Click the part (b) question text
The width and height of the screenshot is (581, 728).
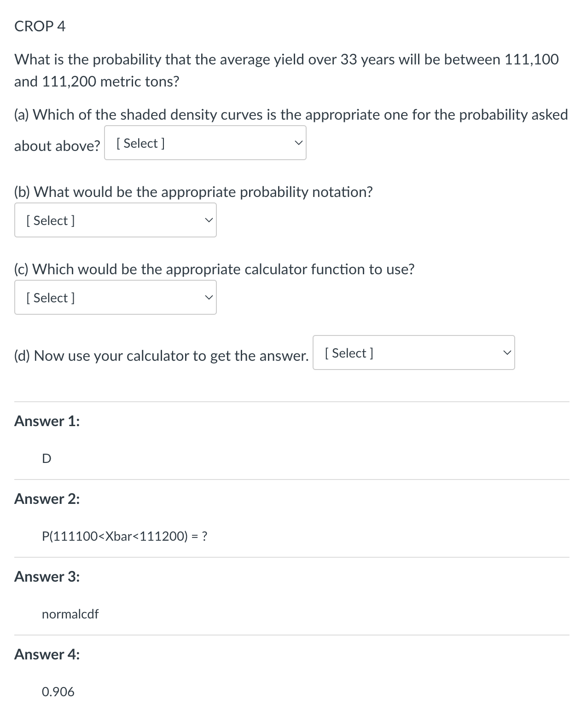pos(194,192)
